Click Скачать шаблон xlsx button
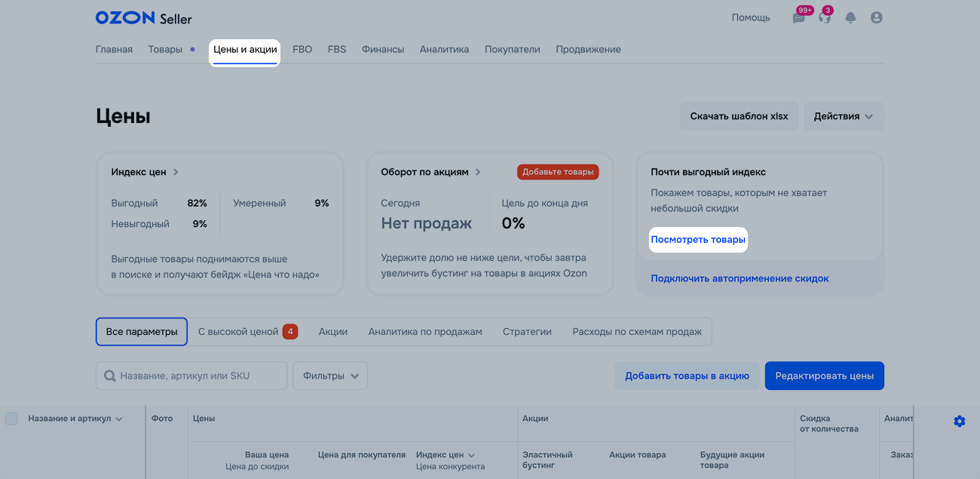 pos(738,116)
